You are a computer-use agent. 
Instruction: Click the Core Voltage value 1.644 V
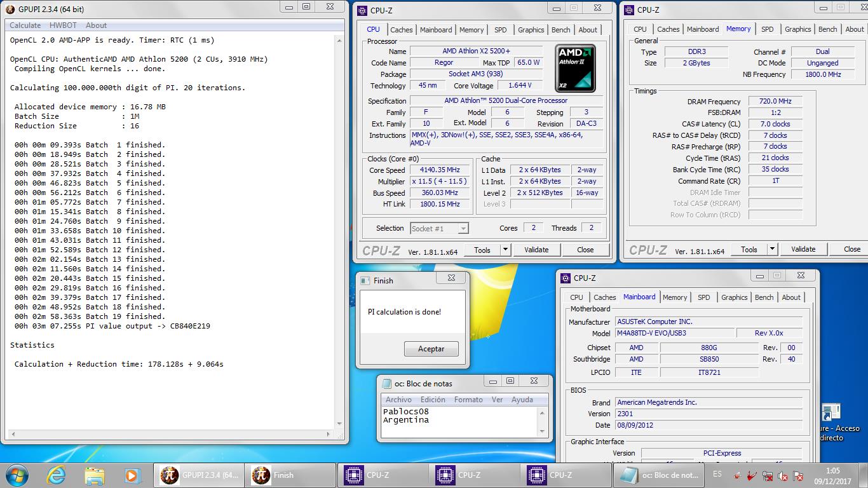click(520, 85)
